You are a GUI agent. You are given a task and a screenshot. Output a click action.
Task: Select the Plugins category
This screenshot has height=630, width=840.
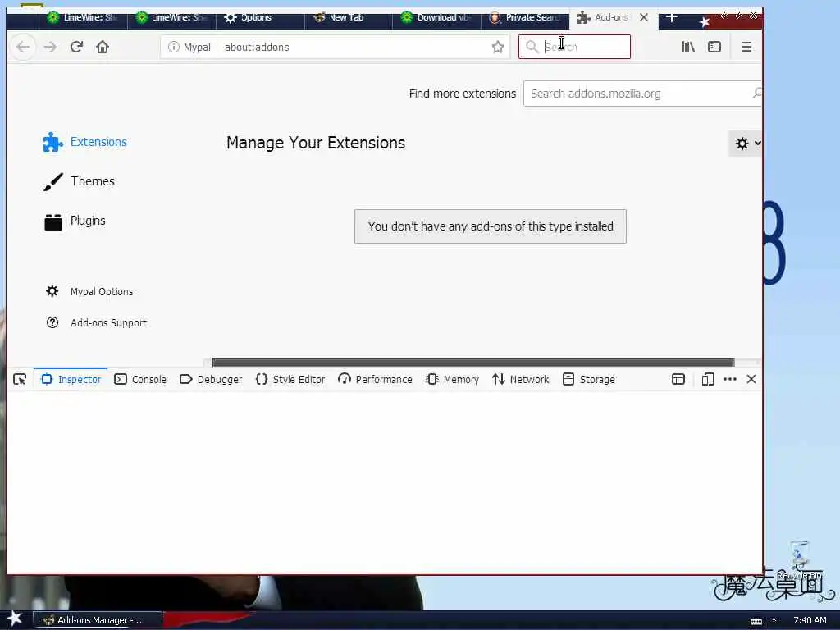coord(75,221)
